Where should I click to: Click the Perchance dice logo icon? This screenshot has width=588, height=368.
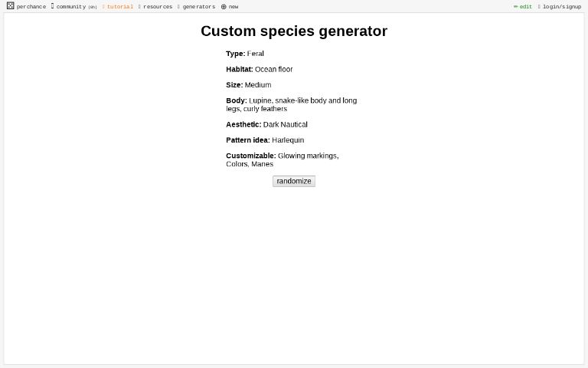[11, 5]
